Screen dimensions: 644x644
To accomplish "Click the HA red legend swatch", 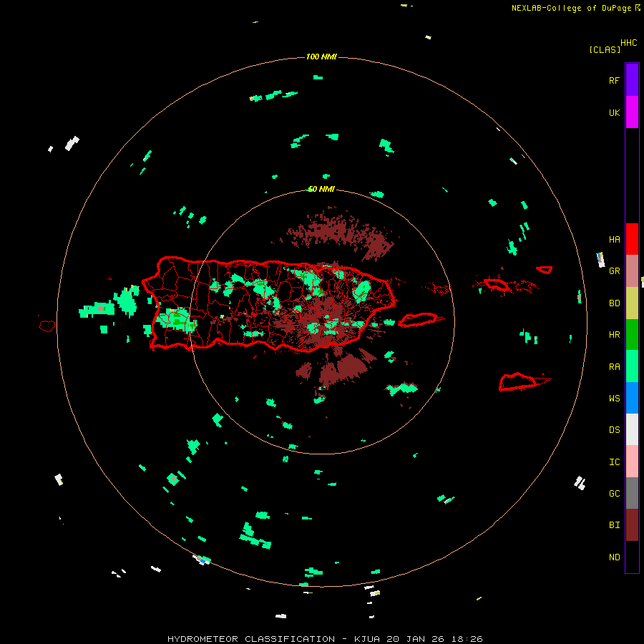I will [x=632, y=239].
